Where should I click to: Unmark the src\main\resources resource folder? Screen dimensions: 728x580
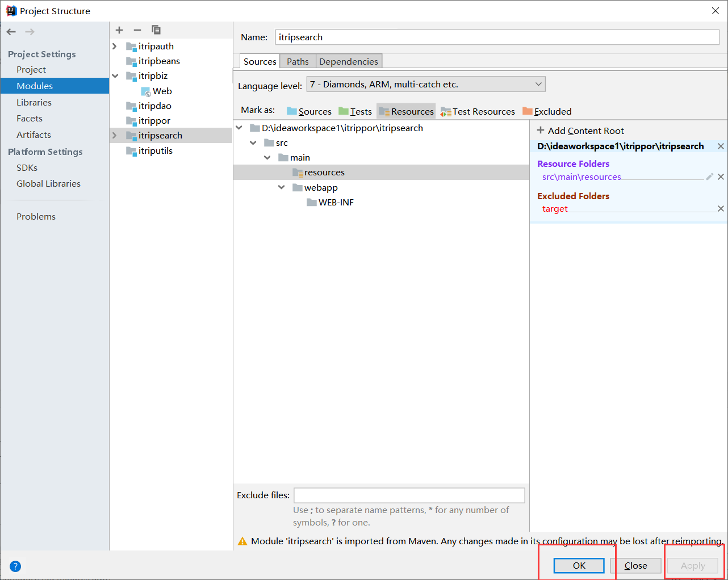[721, 177]
